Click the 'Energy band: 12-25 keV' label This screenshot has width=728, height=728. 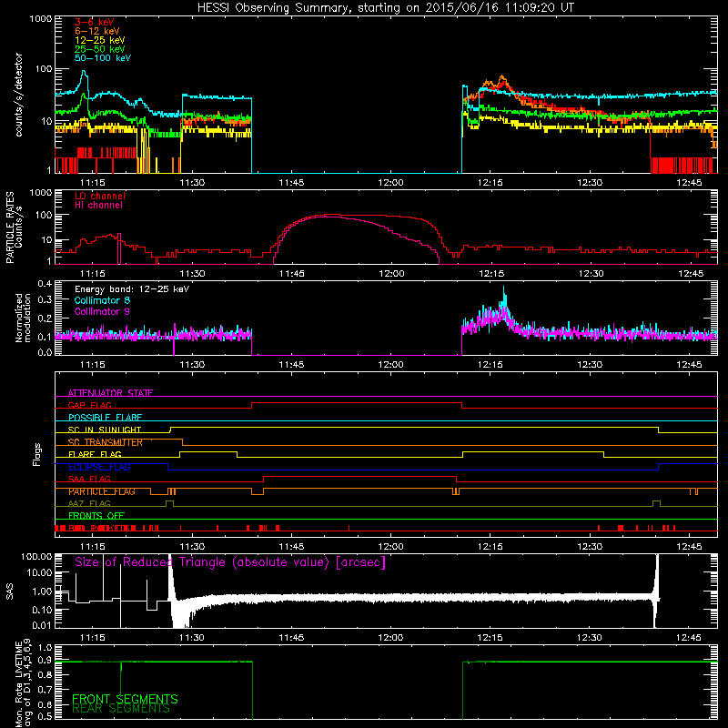point(132,289)
